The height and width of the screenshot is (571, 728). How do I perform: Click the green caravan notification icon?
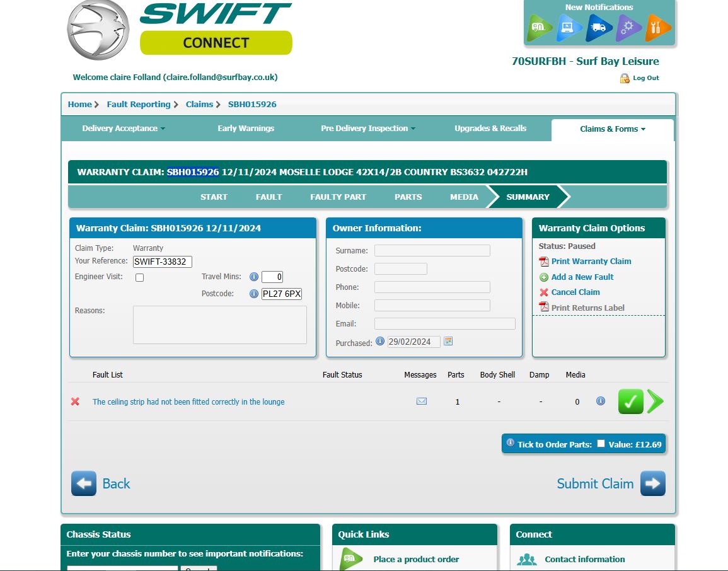(540, 28)
